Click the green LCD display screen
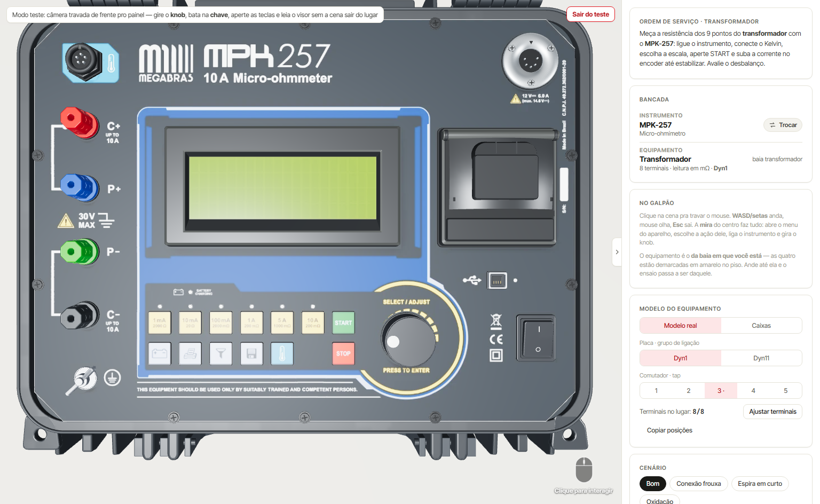The image size is (820, 504). [283, 187]
